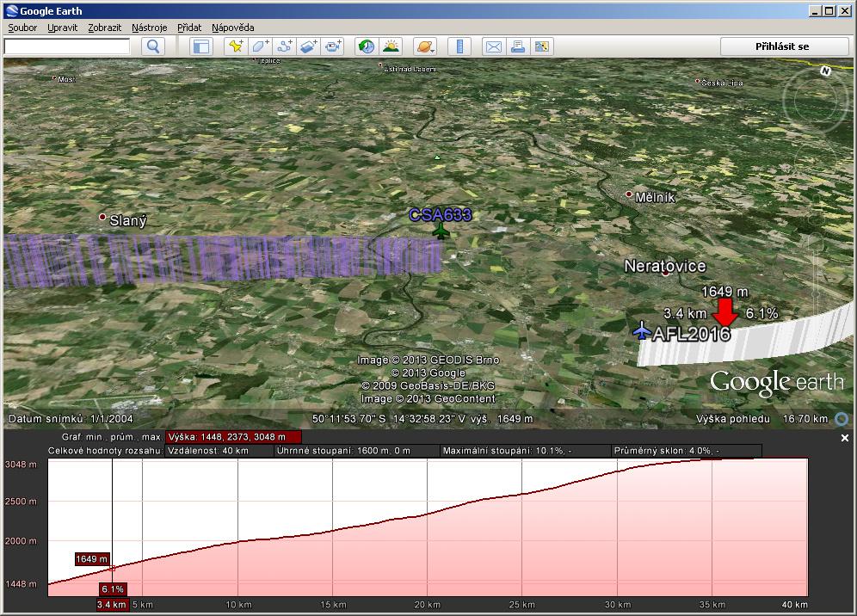Select the CSA633 flight label
This screenshot has height=616, width=857.
tap(440, 215)
